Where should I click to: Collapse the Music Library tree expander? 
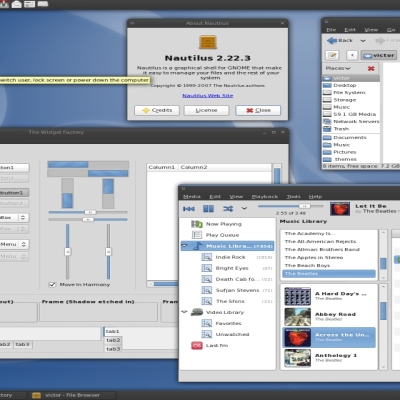click(x=184, y=246)
